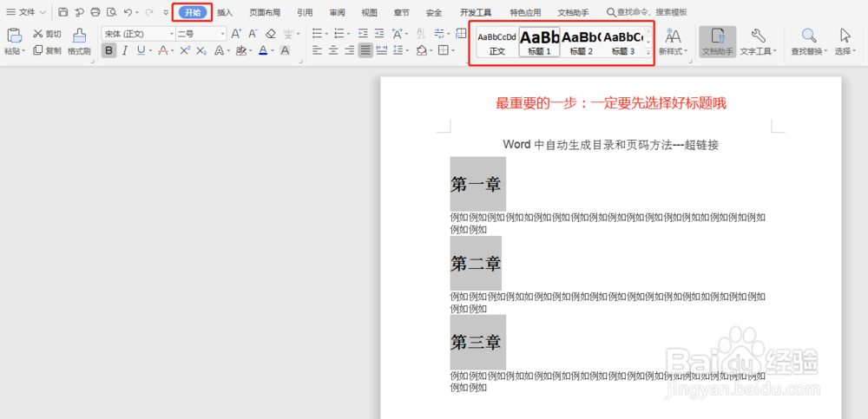Image resolution: width=868 pixels, height=419 pixels.
Task: Toggle Underline formatting
Action: point(141,50)
